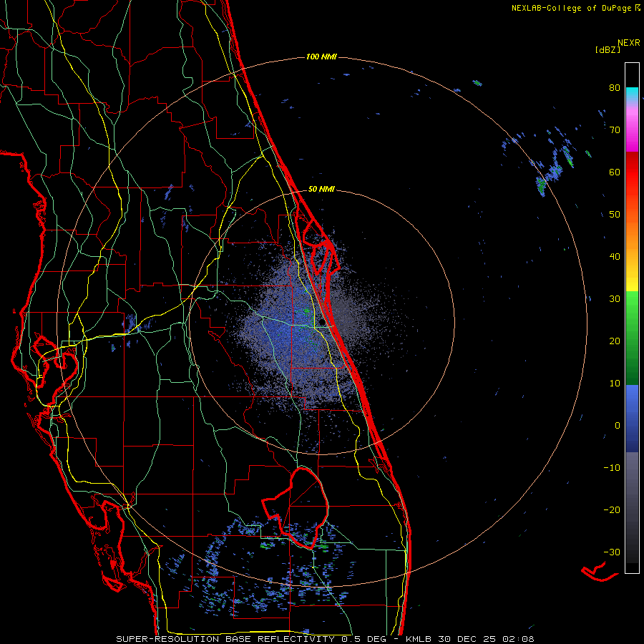Click the [dBZ] units label

[608, 49]
